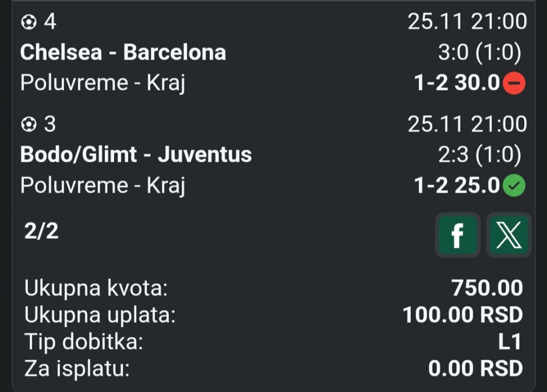This screenshot has height=392, width=547.
Task: Click Poluvreme - Kraj under Chelsea - Barcelona
Action: pyautogui.click(x=103, y=83)
